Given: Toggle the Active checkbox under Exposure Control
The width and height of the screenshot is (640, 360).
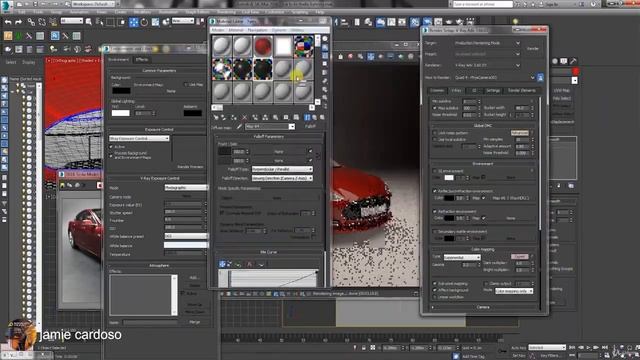Looking at the screenshot, I should coord(111,147).
